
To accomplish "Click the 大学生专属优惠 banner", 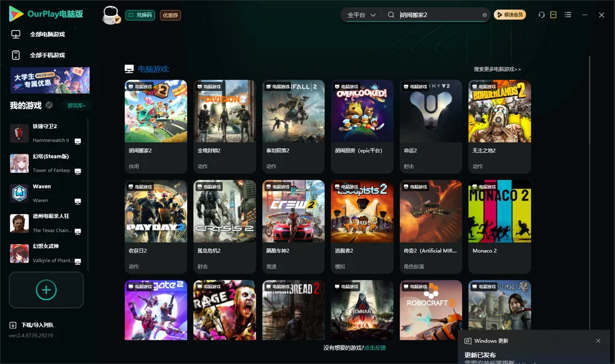I will [x=50, y=80].
